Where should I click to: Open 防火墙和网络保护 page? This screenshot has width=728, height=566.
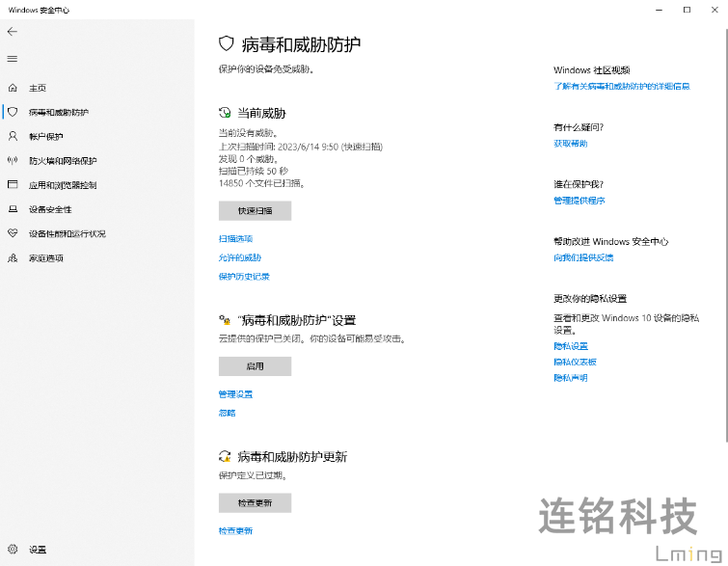[x=63, y=161]
